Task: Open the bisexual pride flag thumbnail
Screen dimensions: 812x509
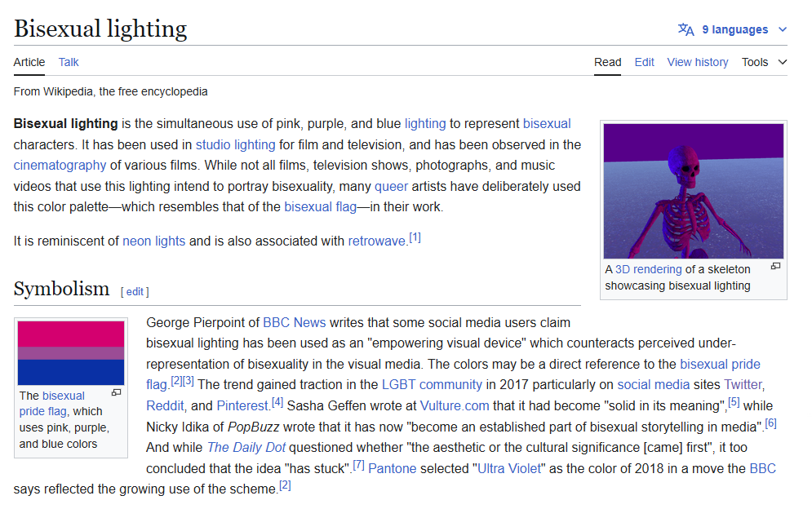Action: pos(71,353)
